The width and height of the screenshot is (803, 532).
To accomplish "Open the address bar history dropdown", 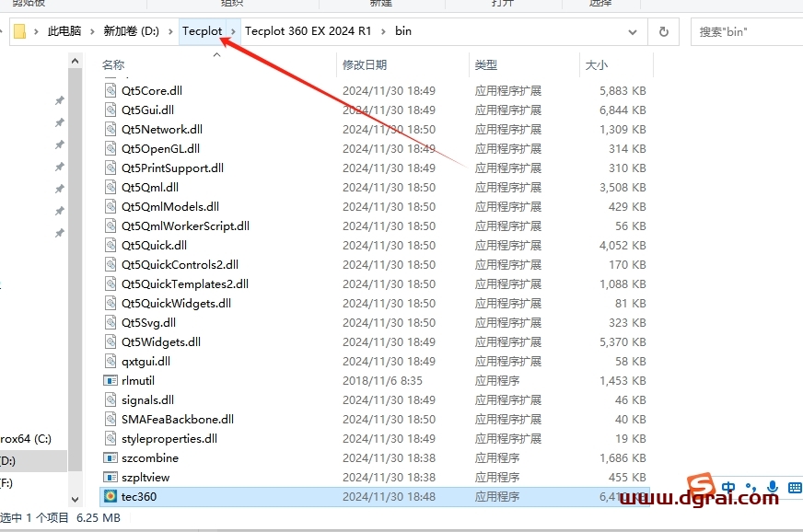I will [x=633, y=31].
